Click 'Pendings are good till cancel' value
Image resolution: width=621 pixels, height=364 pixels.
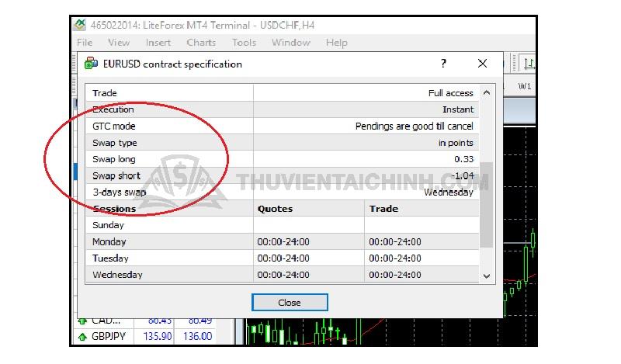coord(415,126)
